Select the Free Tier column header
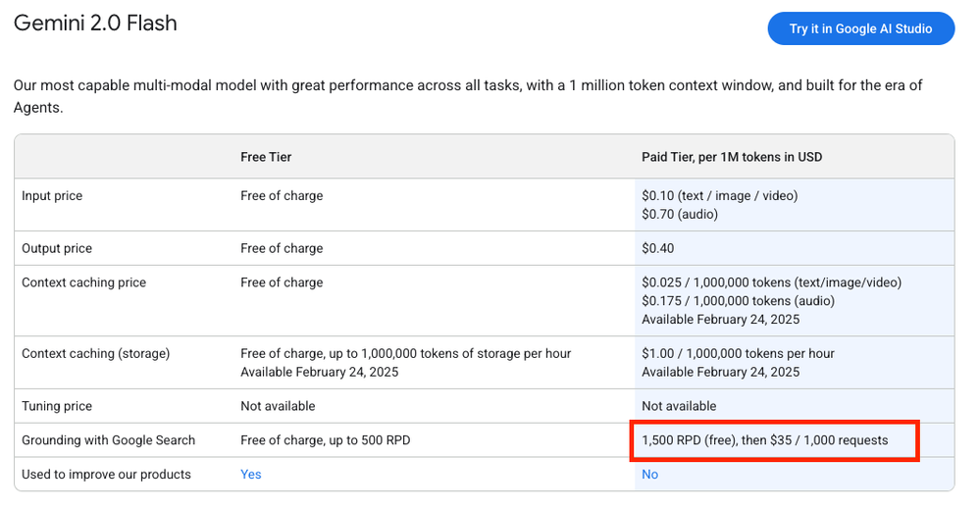Screen dimensions: 980x509 [266, 157]
